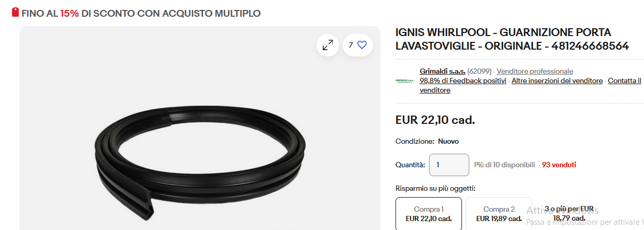This screenshot has height=230, width=644.
Task: Click the EUR 22,10 cad. price
Action: tap(435, 120)
